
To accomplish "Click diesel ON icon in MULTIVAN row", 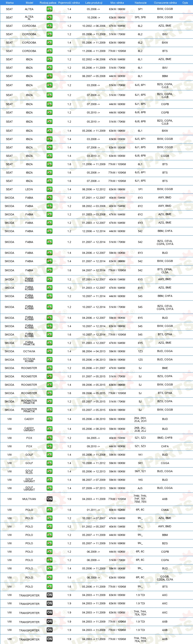I will (49, 499).
